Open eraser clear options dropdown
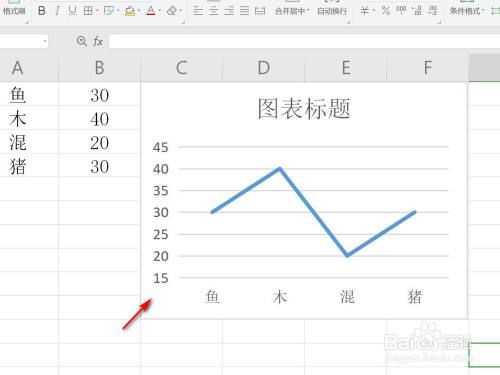500x375 pixels. click(x=180, y=11)
